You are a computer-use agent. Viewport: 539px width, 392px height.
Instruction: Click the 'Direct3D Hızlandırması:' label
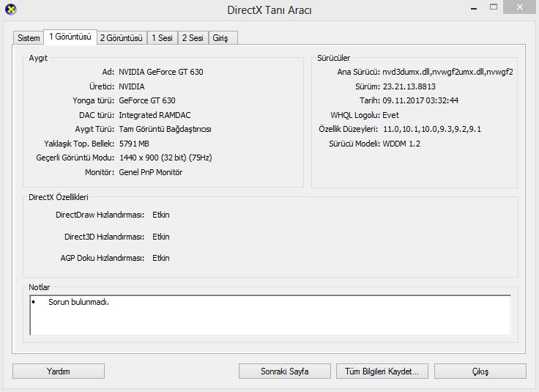click(x=105, y=237)
